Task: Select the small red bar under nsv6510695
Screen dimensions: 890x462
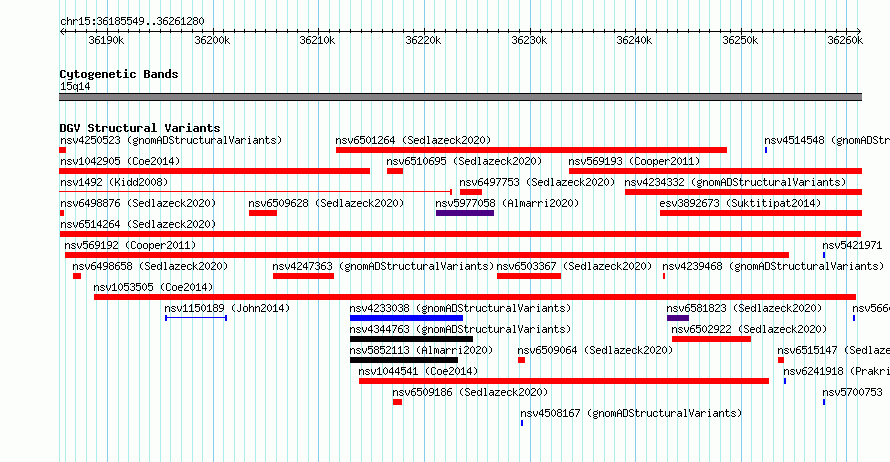Action: [x=395, y=171]
